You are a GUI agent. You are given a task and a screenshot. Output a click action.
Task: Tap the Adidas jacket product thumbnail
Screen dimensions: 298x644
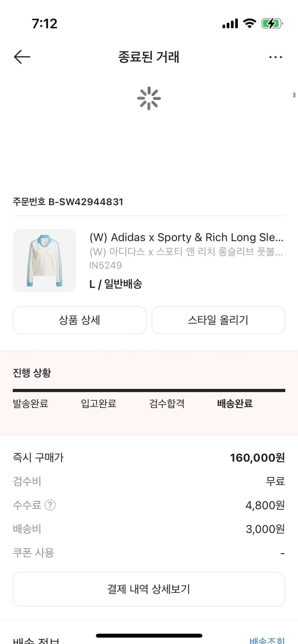(x=44, y=261)
